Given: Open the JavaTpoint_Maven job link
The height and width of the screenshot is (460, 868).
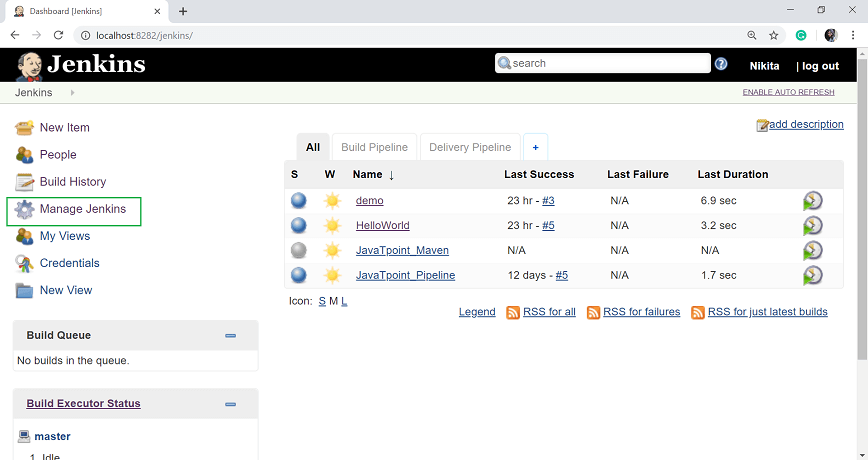Looking at the screenshot, I should click(x=402, y=251).
